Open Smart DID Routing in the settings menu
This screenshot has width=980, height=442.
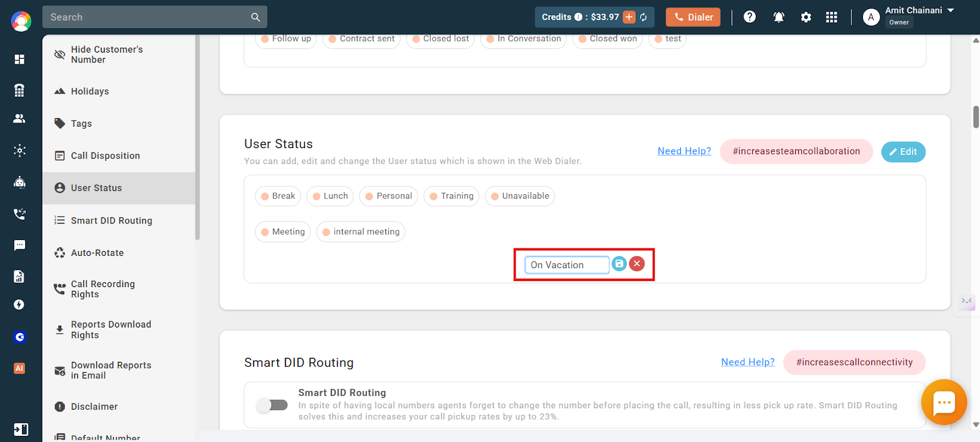coord(119,220)
